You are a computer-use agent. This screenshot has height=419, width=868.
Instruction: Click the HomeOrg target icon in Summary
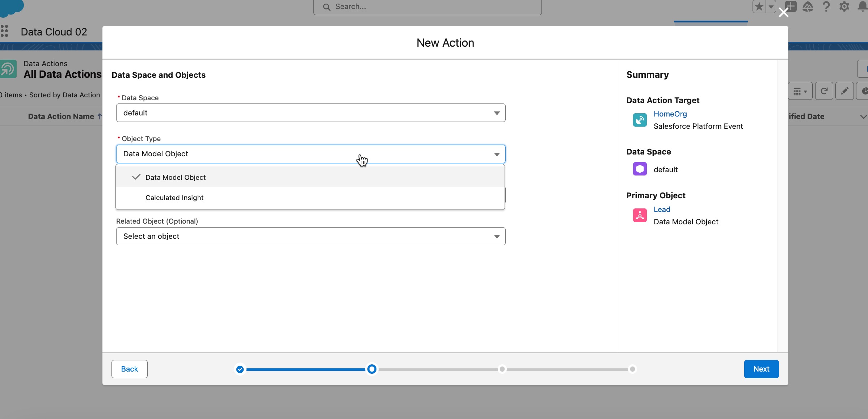tap(640, 120)
